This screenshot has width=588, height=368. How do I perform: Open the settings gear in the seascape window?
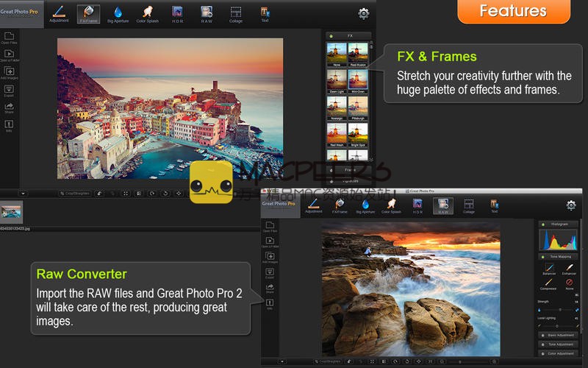click(x=570, y=205)
